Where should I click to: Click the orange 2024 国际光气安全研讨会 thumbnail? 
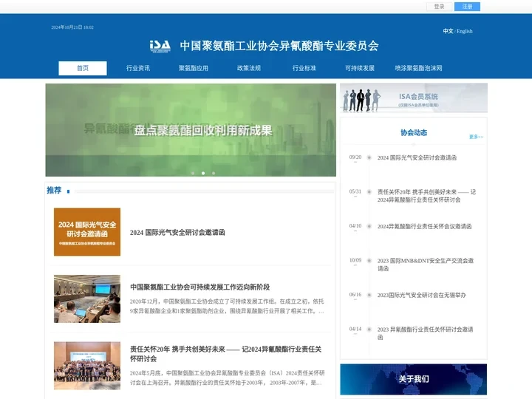pyautogui.click(x=87, y=232)
